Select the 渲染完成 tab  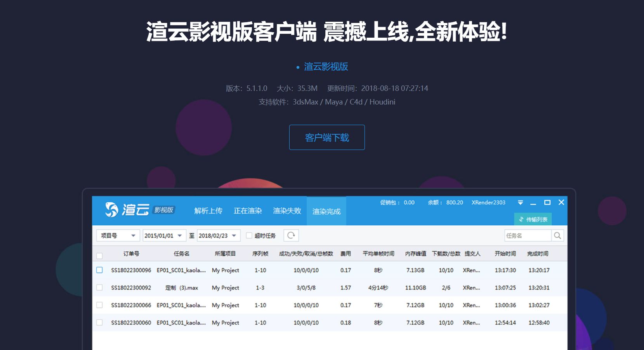[x=326, y=211]
